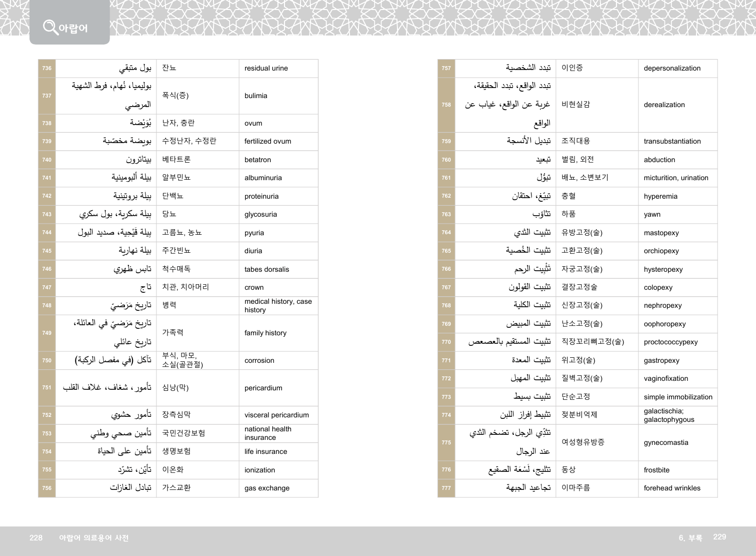The width and height of the screenshot is (756, 556).
Task: Select the 아랍어 header tab label
Action: (x=73, y=29)
